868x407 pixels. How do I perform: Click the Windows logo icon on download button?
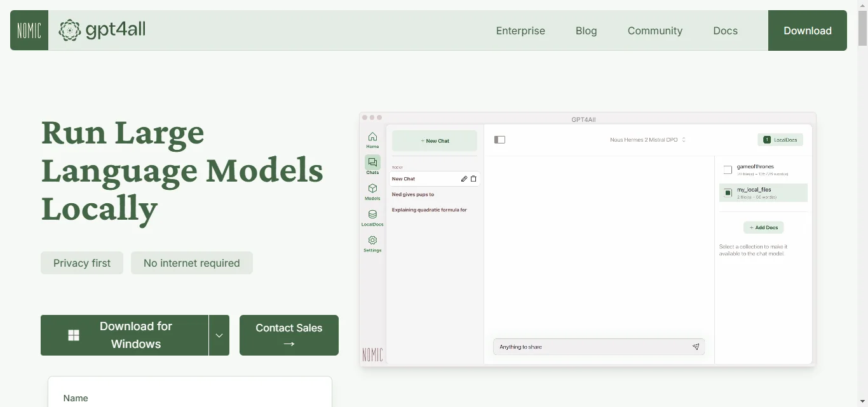pos(74,335)
